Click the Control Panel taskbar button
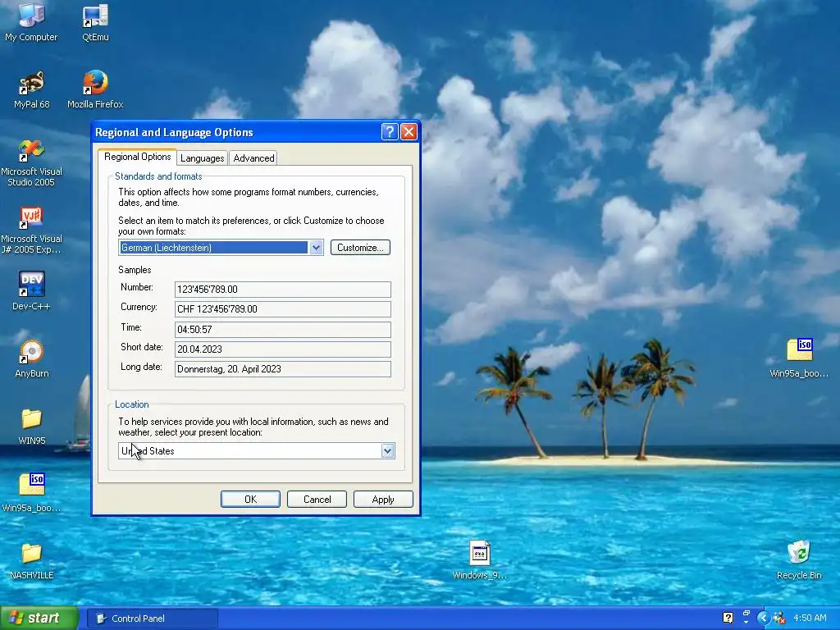 (153, 619)
